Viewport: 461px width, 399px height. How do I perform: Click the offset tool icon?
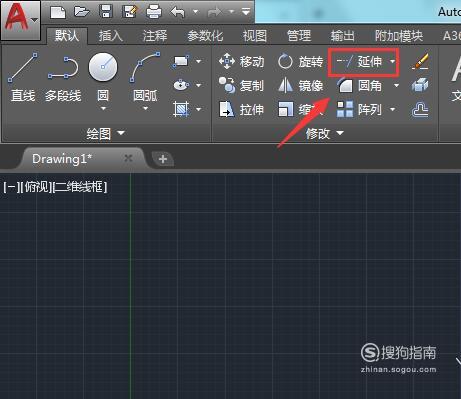point(420,110)
